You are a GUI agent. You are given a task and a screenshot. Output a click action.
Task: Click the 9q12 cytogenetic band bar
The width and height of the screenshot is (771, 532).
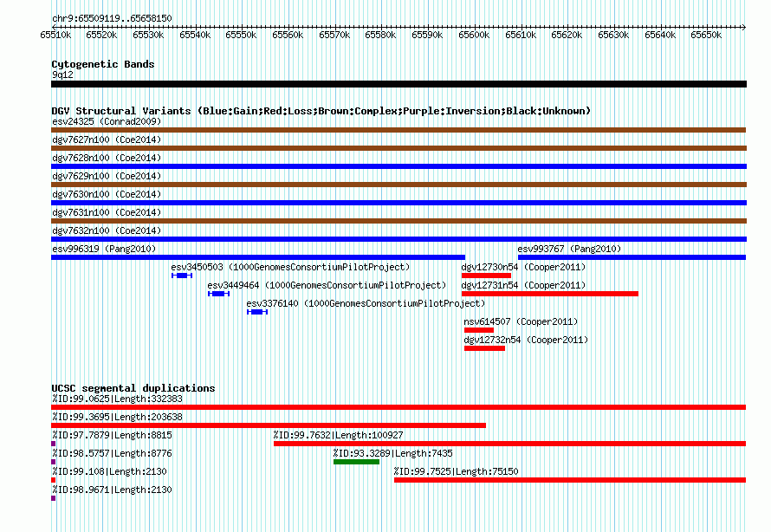[x=398, y=84]
